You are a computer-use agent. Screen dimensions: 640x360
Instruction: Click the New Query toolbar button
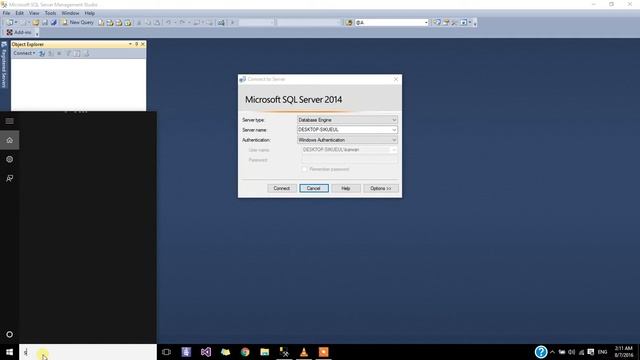78,22
